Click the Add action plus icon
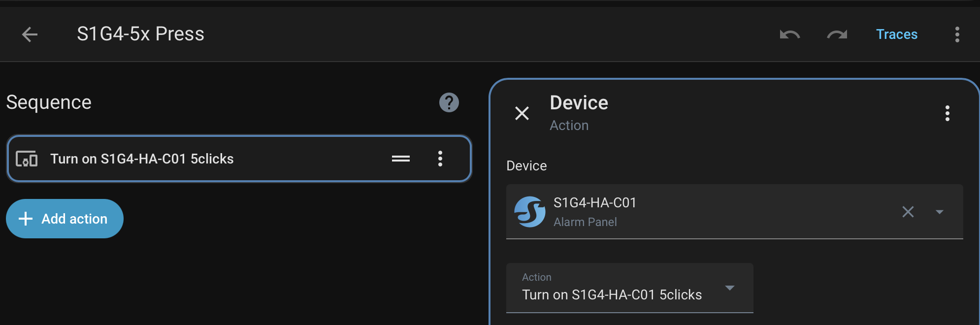This screenshot has width=980, height=325. (x=26, y=219)
